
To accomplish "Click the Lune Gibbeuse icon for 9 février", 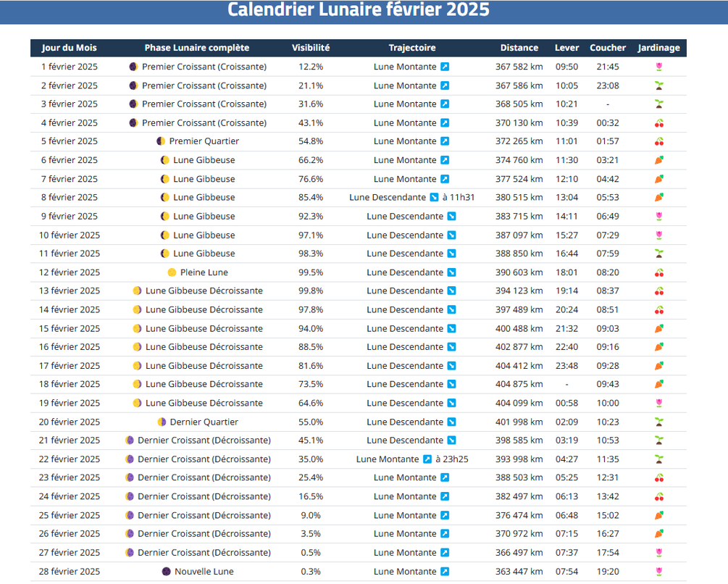I will tap(165, 217).
